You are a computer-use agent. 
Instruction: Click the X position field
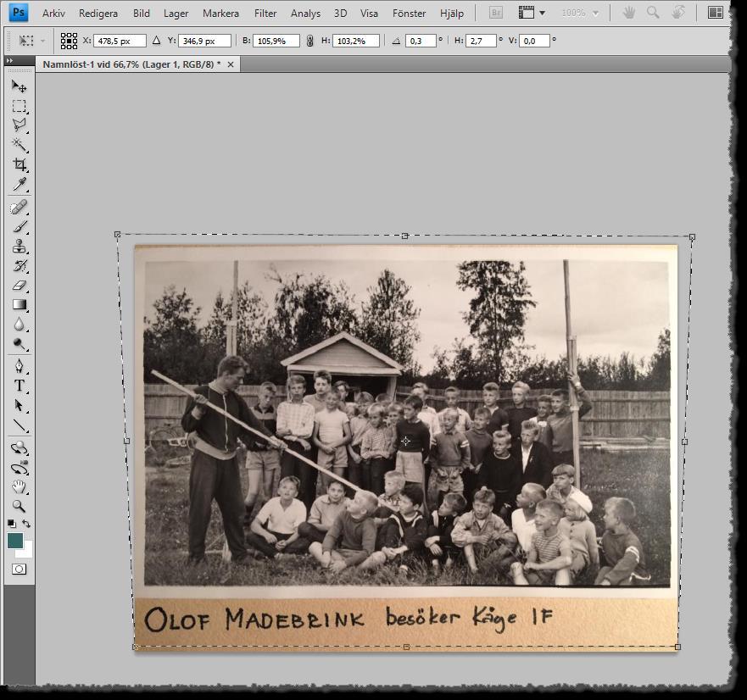pyautogui.click(x=120, y=41)
